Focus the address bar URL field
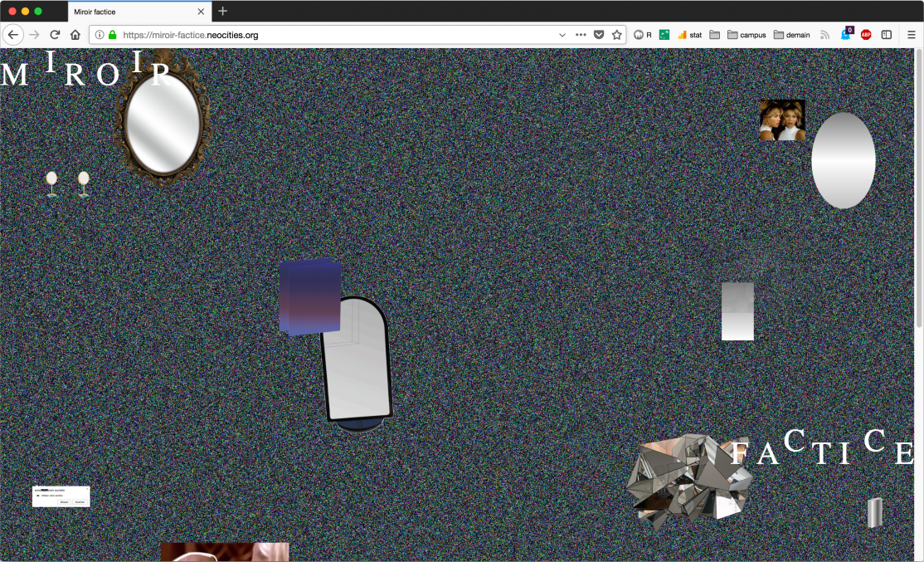The image size is (924, 562). click(x=332, y=35)
